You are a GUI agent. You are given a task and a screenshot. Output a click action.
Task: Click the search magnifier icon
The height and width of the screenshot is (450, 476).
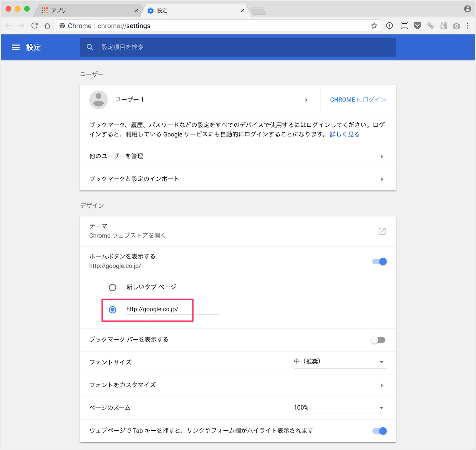(90, 48)
